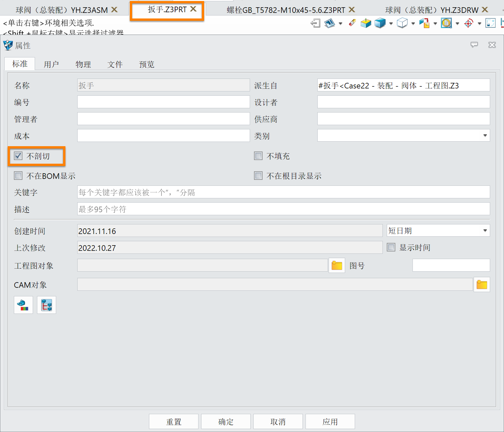Click the 编号 input field

coord(163,102)
